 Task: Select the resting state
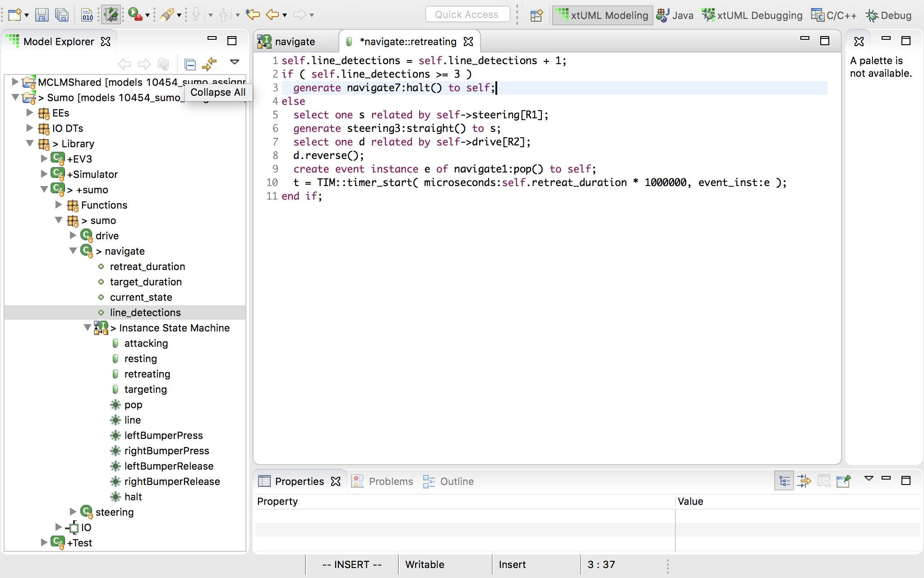click(141, 359)
